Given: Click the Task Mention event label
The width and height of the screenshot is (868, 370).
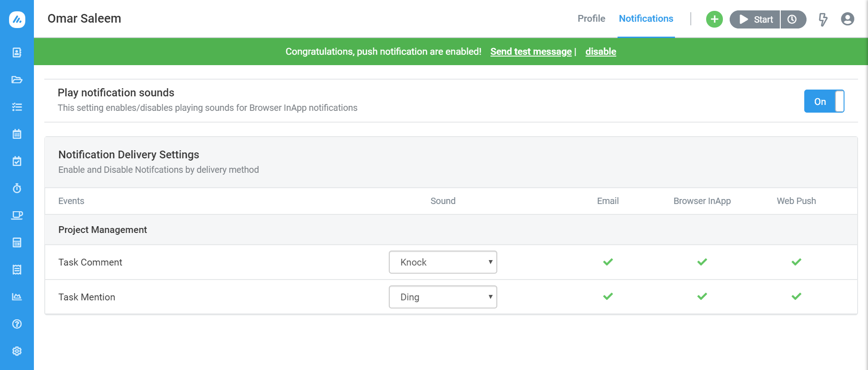Looking at the screenshot, I should click(87, 297).
